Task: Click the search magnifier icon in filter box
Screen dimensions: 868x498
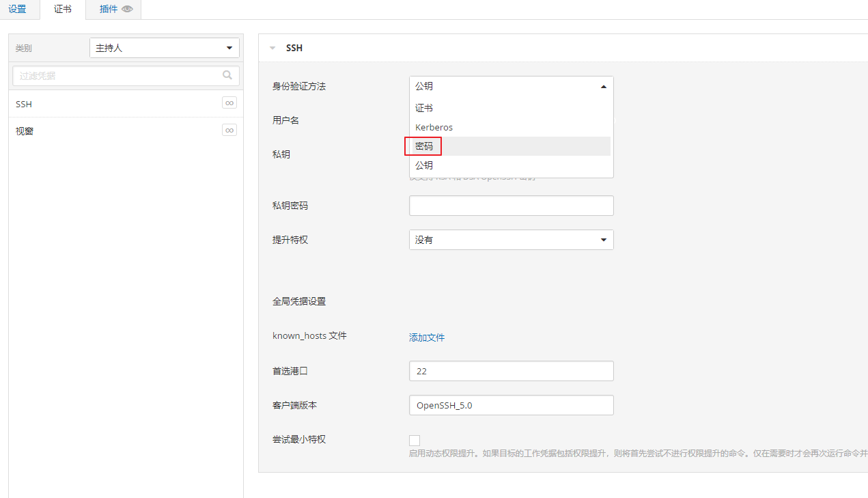Action: pos(227,75)
